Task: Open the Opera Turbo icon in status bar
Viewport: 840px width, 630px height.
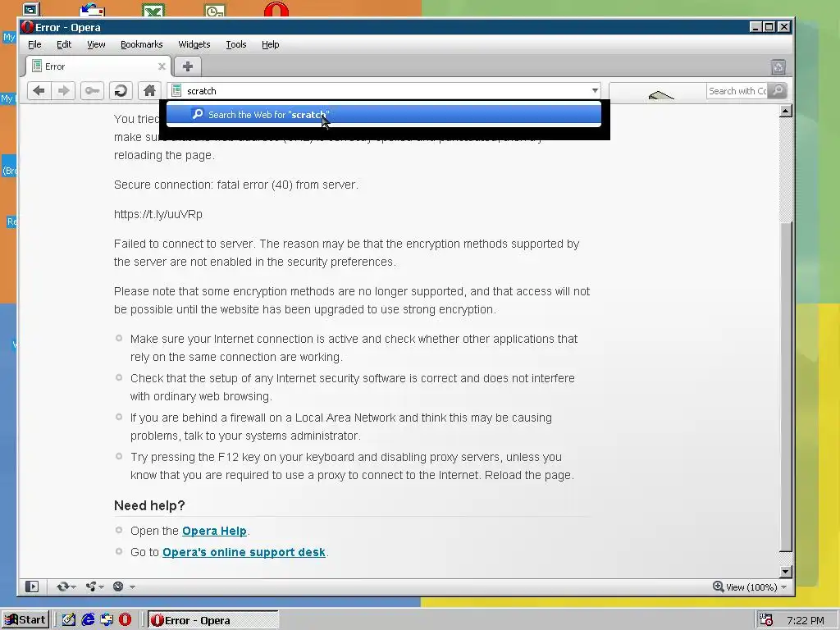Action: 118,587
